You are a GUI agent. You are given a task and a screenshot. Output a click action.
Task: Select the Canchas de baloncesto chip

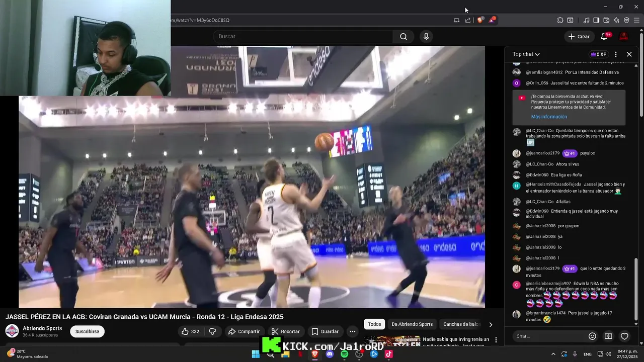(x=461, y=324)
